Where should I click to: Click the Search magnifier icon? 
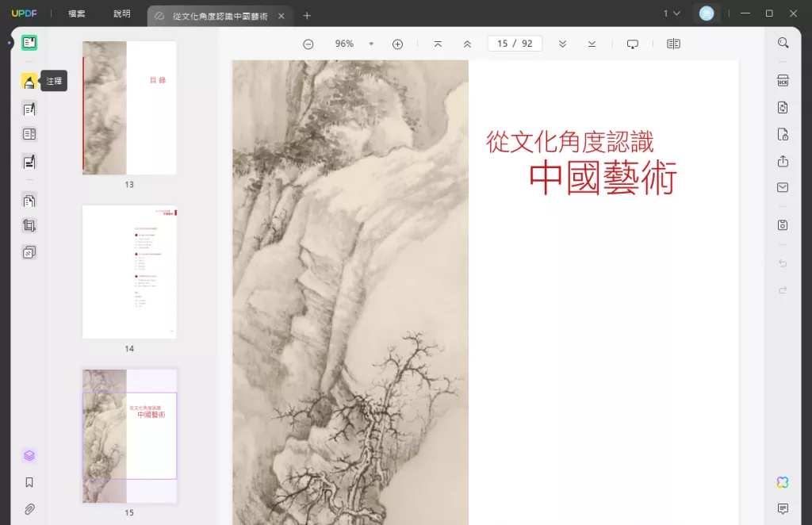tap(783, 43)
